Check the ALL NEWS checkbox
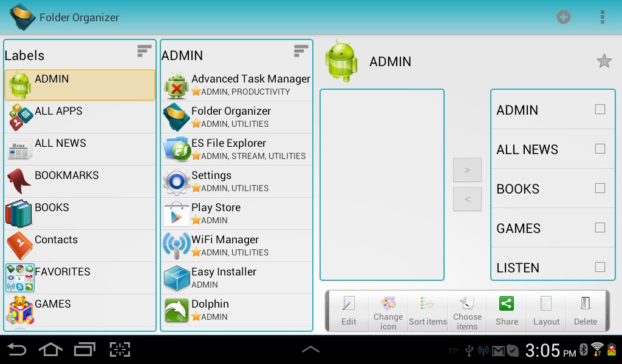 pyautogui.click(x=600, y=149)
